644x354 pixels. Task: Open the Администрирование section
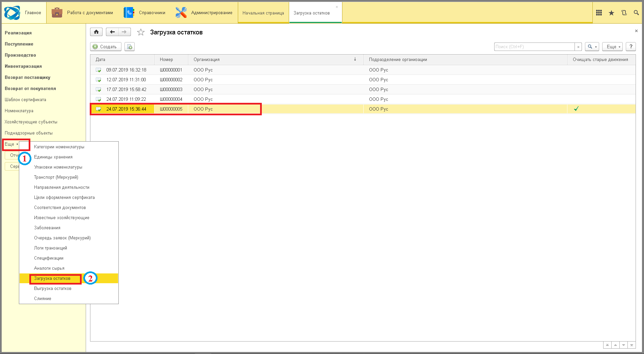[204, 13]
